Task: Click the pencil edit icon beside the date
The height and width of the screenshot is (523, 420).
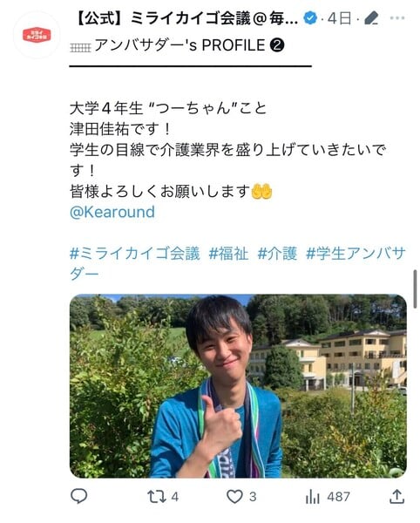Action: click(x=371, y=18)
